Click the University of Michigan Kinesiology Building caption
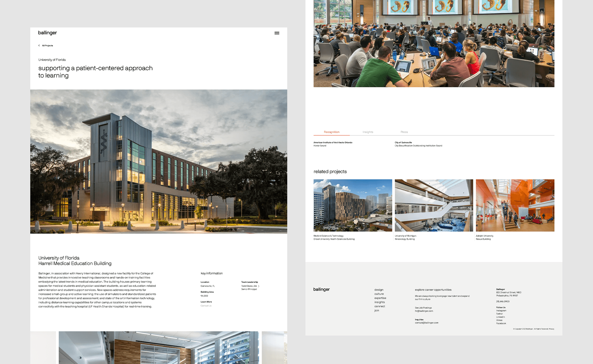Viewport: 593px width, 364px height. [x=405, y=238]
